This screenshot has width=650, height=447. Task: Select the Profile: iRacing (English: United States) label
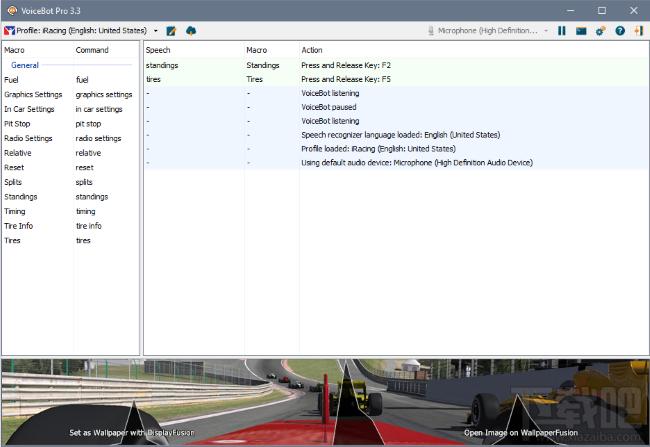(x=81, y=31)
